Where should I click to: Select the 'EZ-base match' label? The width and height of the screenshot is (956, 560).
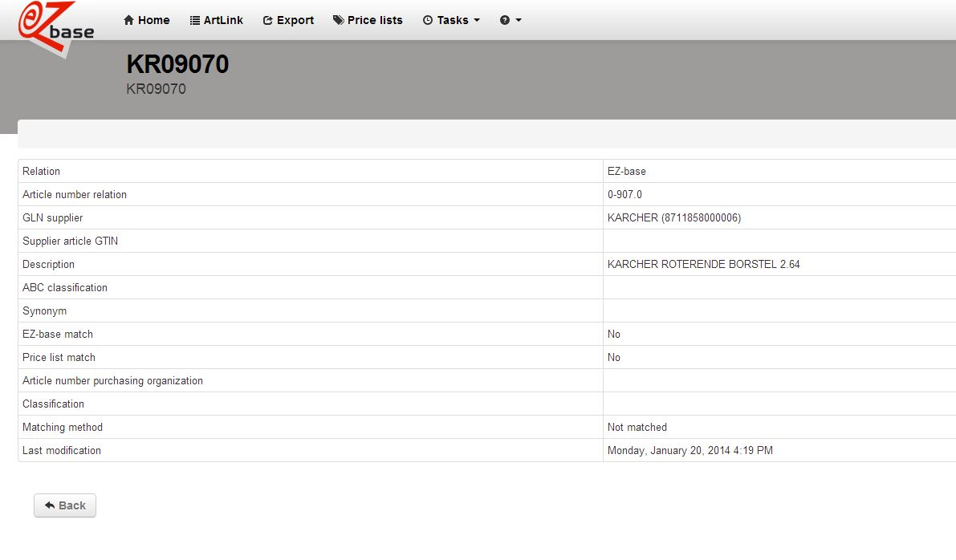57,334
